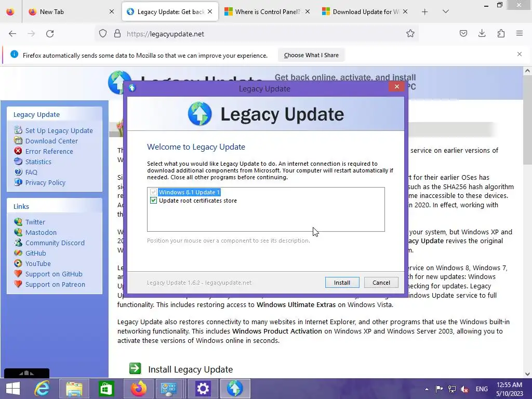Open Support on GitHub link
The height and width of the screenshot is (399, 532).
tap(54, 274)
